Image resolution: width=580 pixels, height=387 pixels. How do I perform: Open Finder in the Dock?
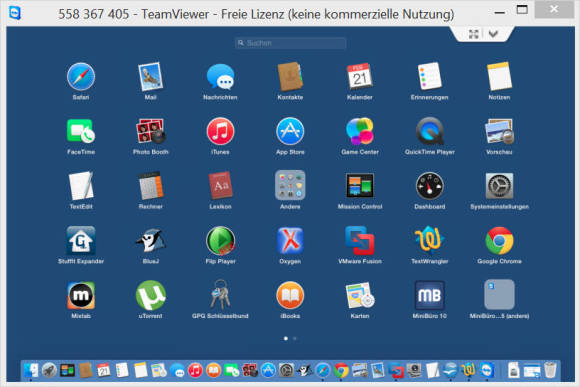31,370
